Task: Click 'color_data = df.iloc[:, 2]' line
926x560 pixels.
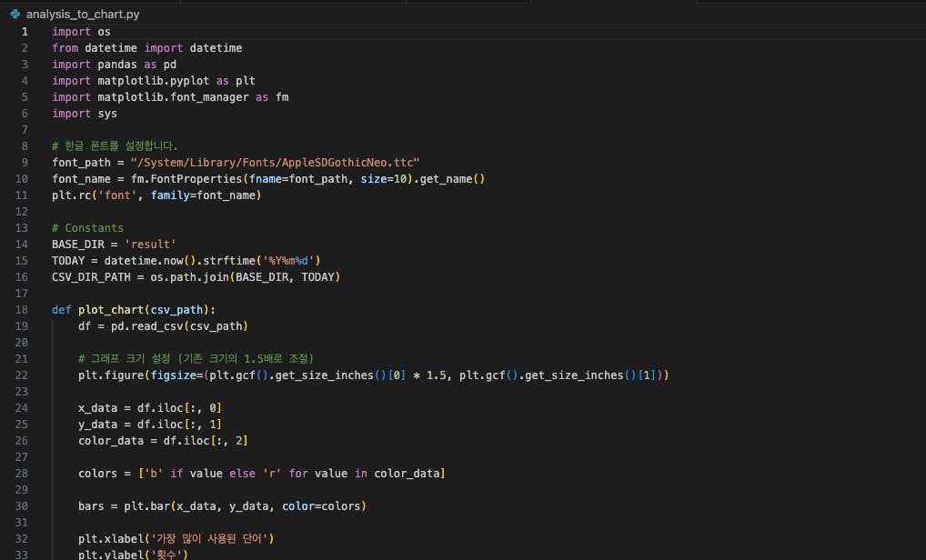Action: tap(163, 441)
